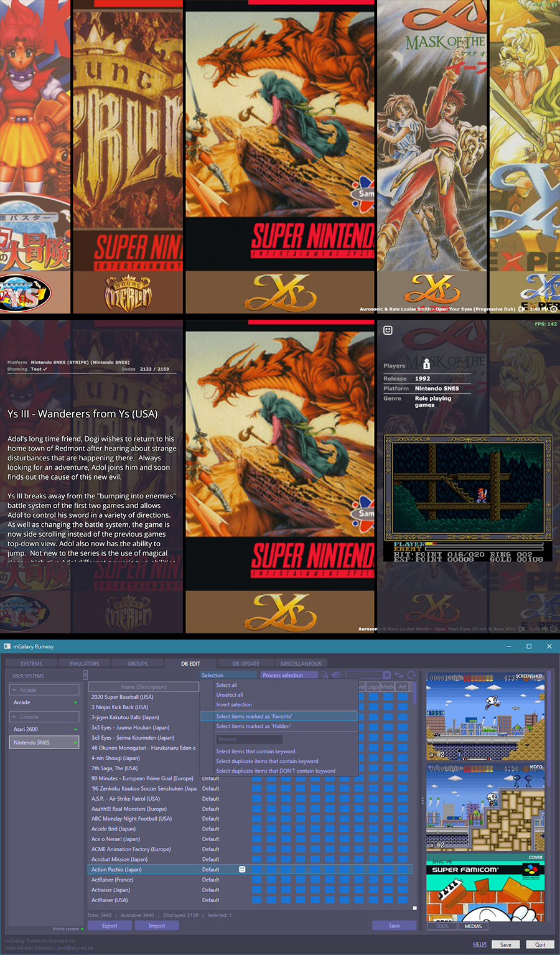Viewport: 560px width, 955px height.
Task: Click the Ys III in-game screenshot preview
Action: pyautogui.click(x=469, y=498)
